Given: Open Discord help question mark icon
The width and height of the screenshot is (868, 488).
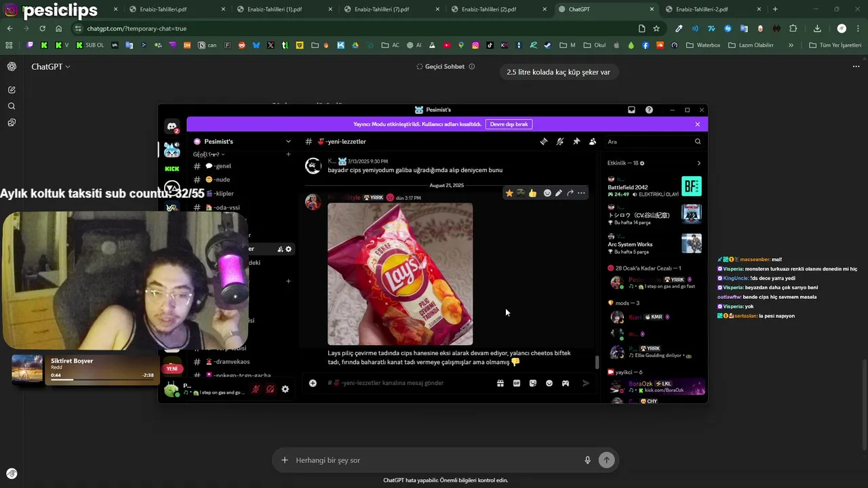Looking at the screenshot, I should 649,110.
